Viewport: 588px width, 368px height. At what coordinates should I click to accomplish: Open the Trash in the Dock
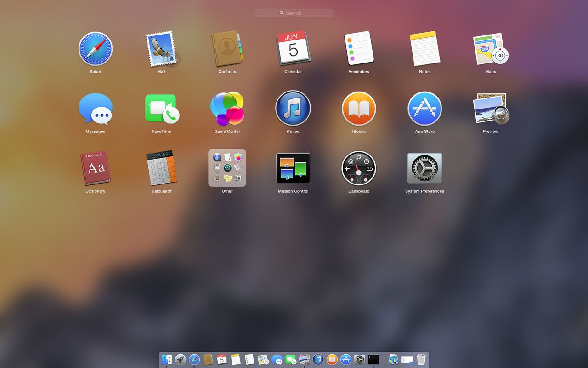click(x=421, y=359)
